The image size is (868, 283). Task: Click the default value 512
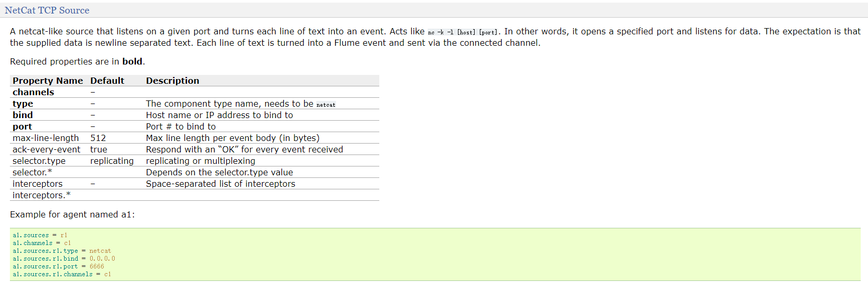click(x=98, y=138)
